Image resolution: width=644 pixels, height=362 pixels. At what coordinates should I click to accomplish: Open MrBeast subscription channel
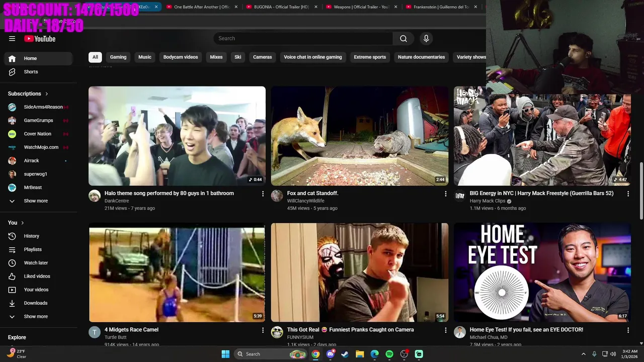pyautogui.click(x=39, y=188)
